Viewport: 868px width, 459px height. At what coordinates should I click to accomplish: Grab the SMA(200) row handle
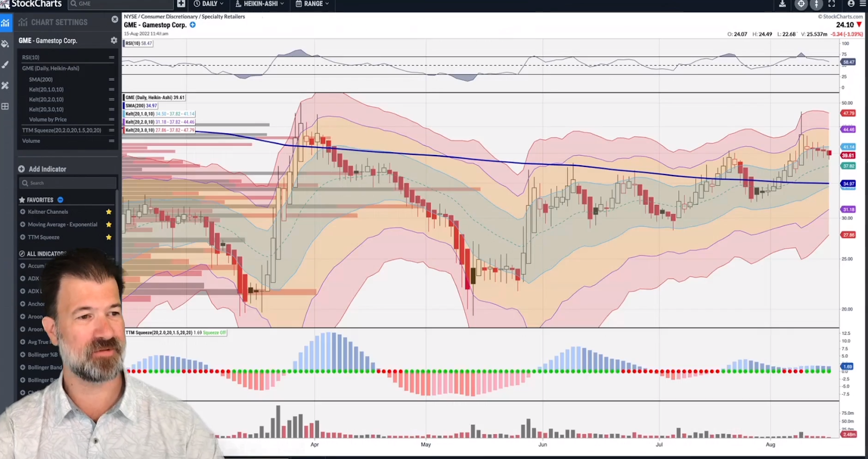tap(111, 80)
